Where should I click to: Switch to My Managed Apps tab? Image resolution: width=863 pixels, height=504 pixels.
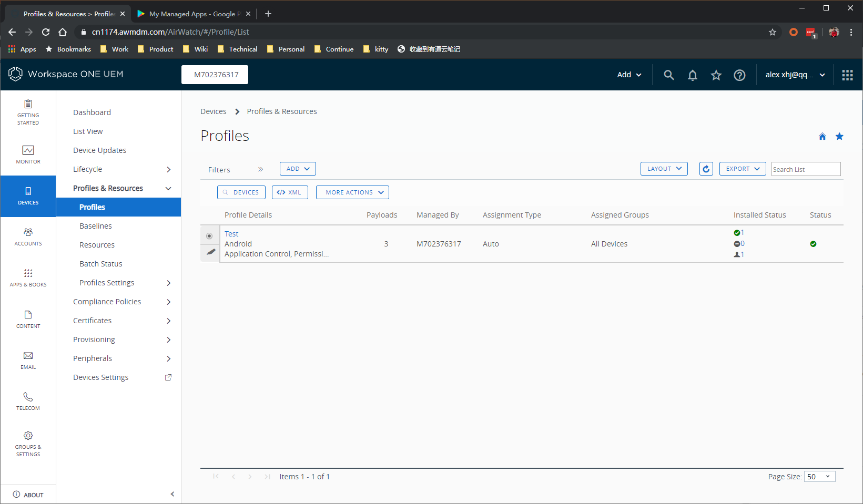[193, 14]
